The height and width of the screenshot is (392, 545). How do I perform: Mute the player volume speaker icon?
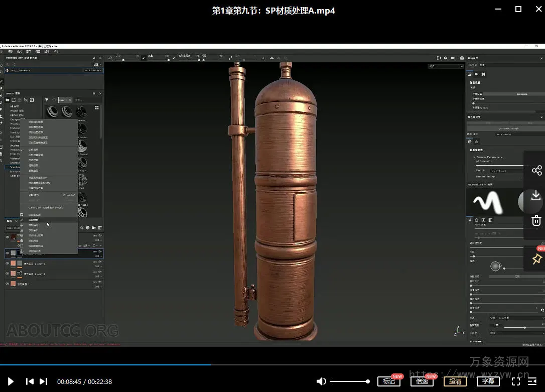(321, 381)
